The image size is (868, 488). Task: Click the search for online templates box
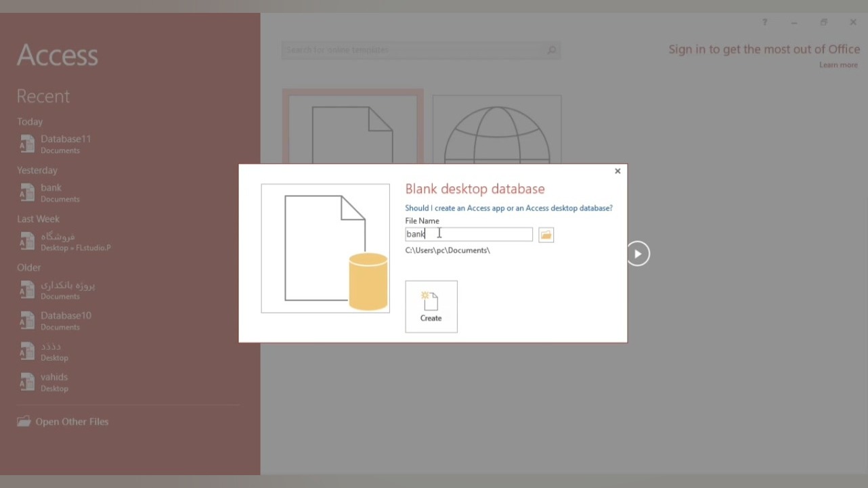(x=412, y=50)
